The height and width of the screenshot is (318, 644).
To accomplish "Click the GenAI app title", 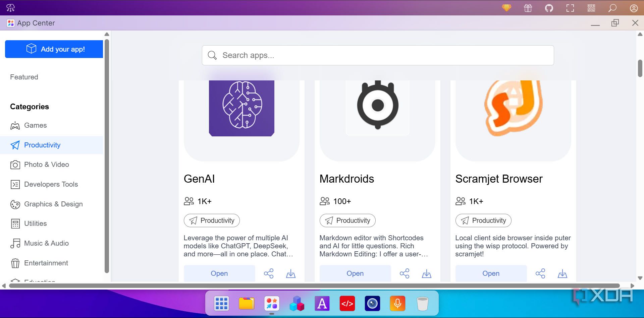I will 199,179.
